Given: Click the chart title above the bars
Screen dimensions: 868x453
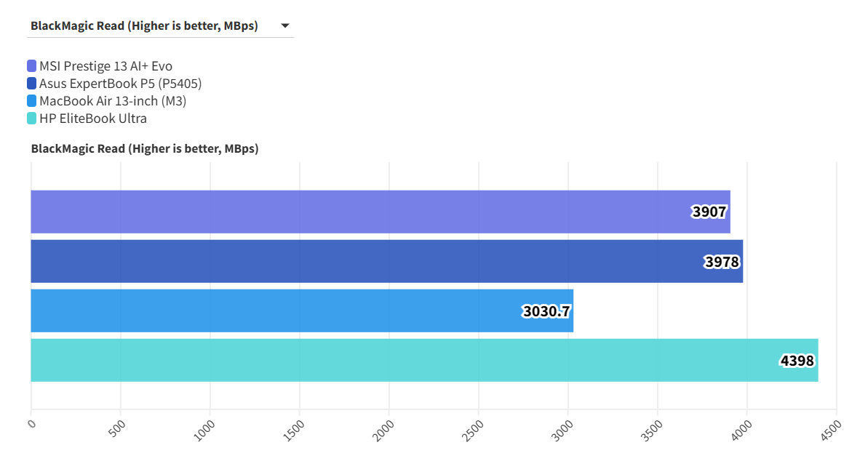Looking at the screenshot, I should point(145,149).
